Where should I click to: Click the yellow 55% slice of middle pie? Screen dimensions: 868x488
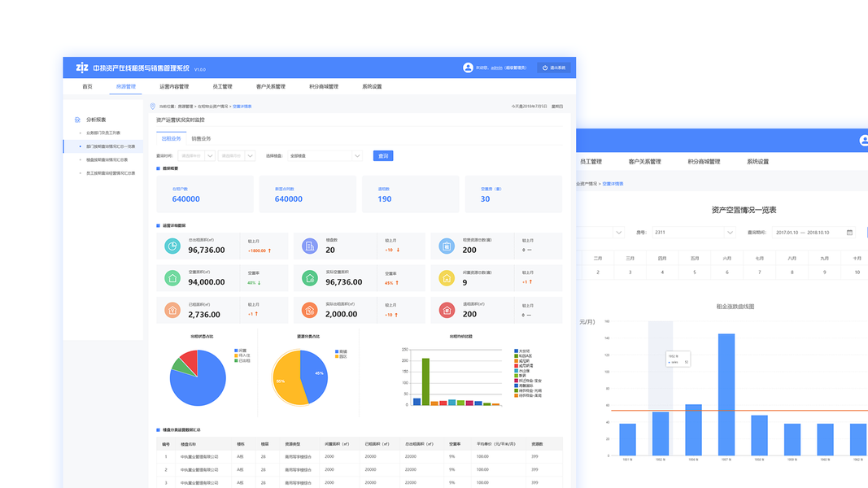pos(285,380)
